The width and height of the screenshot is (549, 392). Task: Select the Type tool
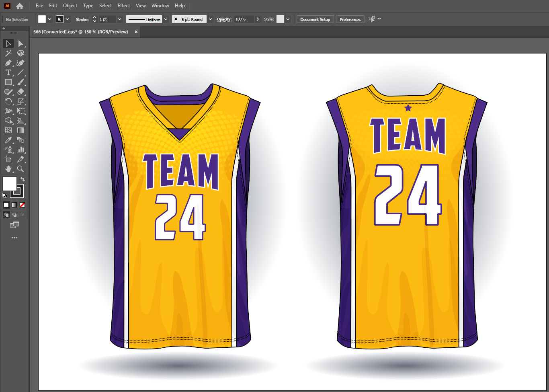8,72
